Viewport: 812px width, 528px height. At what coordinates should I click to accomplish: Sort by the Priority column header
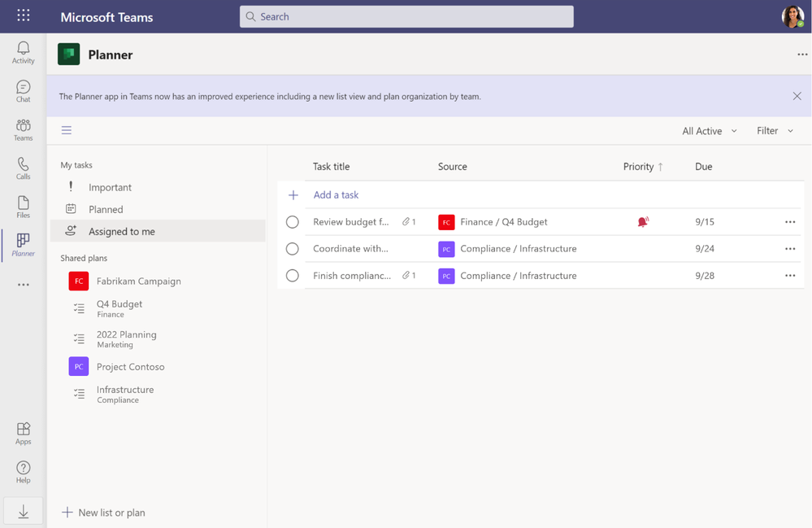click(643, 166)
